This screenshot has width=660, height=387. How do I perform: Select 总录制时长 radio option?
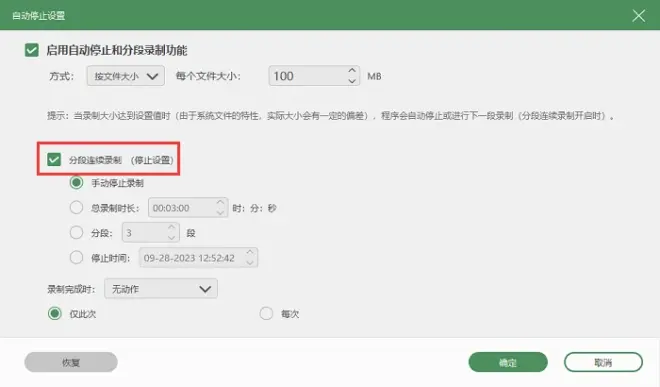(x=76, y=208)
